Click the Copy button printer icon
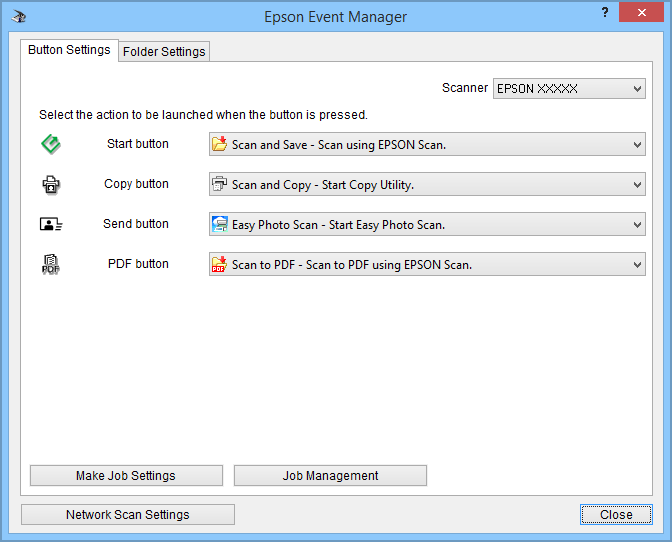This screenshot has height=542, width=672. (51, 185)
